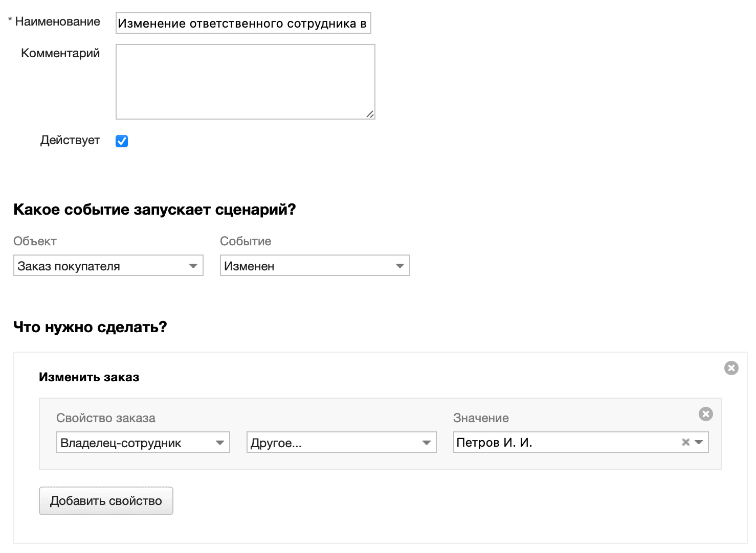Uncheck Действует to deactivate scenario
756x553 pixels.
tap(121, 141)
